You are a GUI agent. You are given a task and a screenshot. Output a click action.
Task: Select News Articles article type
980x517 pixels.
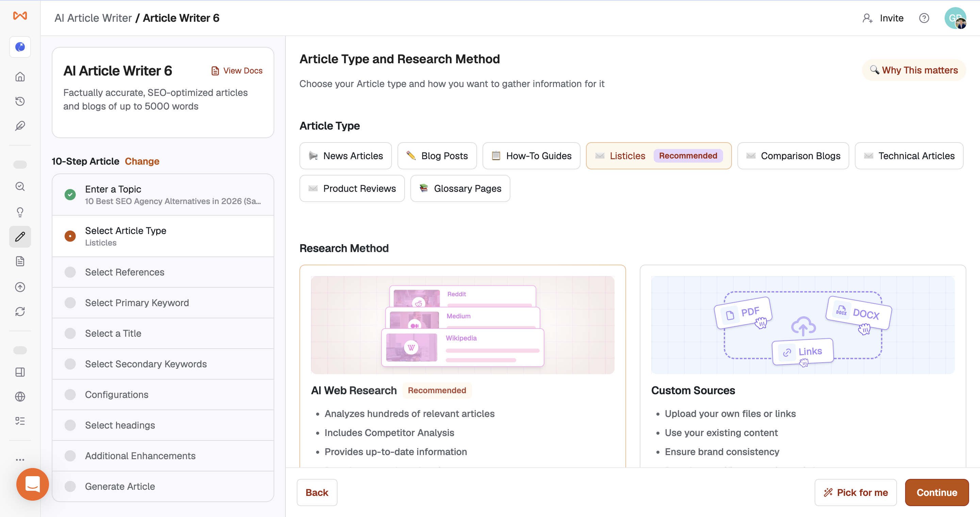[345, 156]
